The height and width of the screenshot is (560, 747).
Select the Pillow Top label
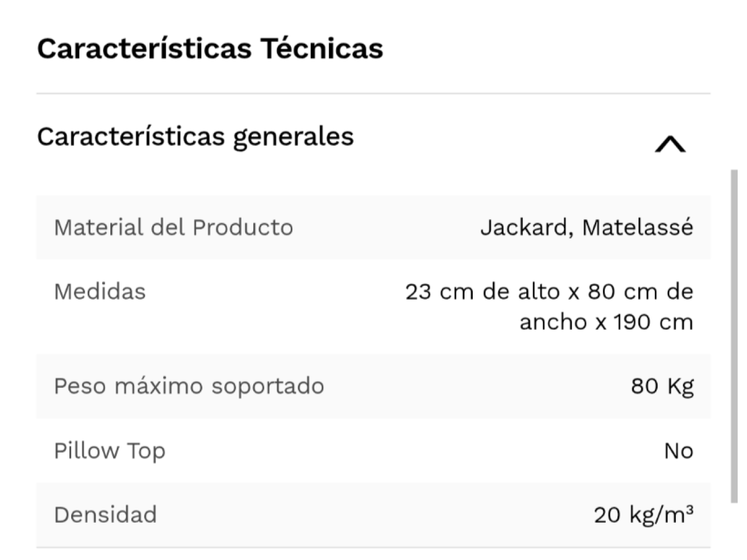(110, 451)
